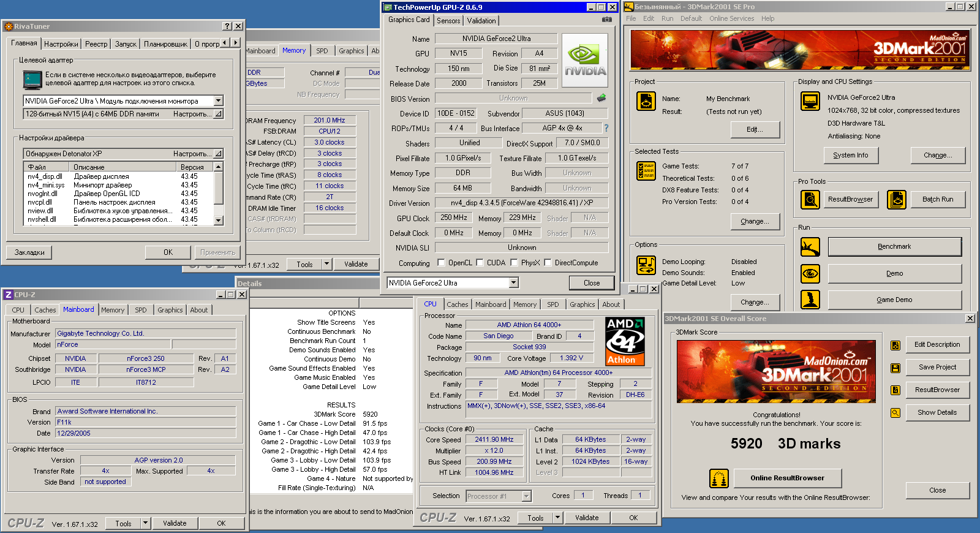Open the NVIDIA GeForce2 Ultra dropdown in GPU-Z

513,283
